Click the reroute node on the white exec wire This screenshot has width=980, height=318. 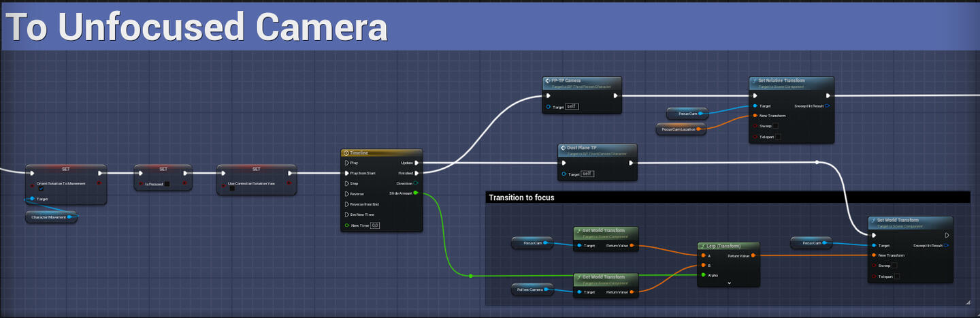coord(817,163)
